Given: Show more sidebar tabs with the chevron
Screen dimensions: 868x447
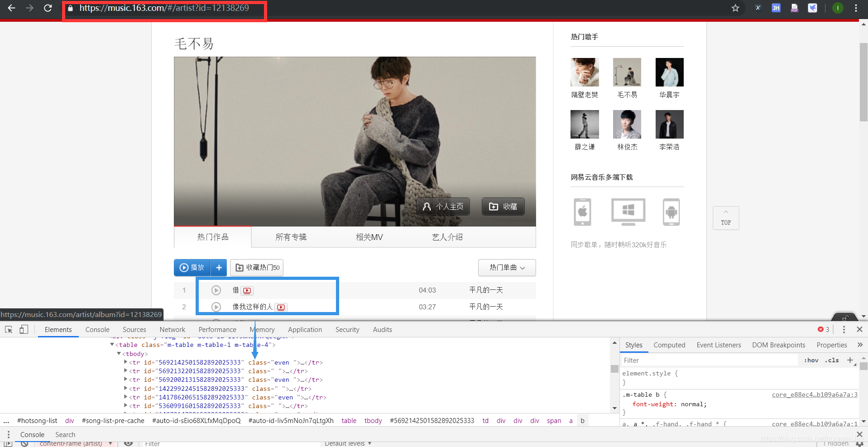Looking at the screenshot, I should click(860, 345).
